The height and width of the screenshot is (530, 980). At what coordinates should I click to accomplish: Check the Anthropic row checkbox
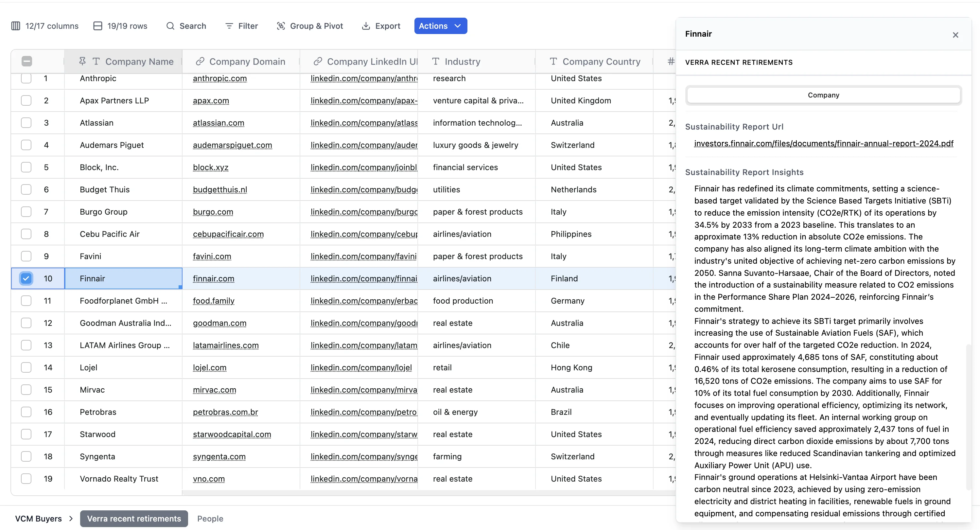pyautogui.click(x=26, y=79)
